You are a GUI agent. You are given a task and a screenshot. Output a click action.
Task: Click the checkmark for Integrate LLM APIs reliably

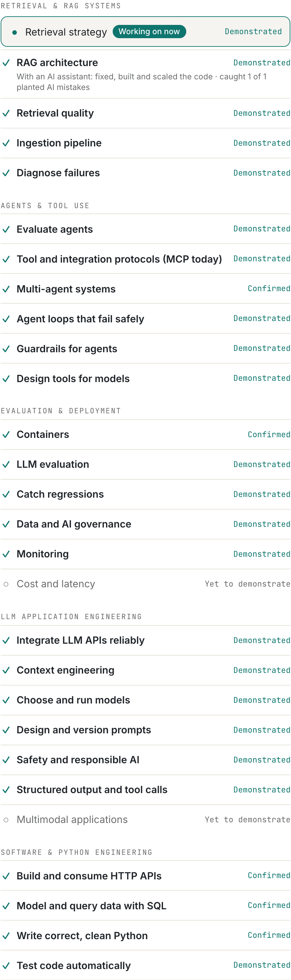6,640
